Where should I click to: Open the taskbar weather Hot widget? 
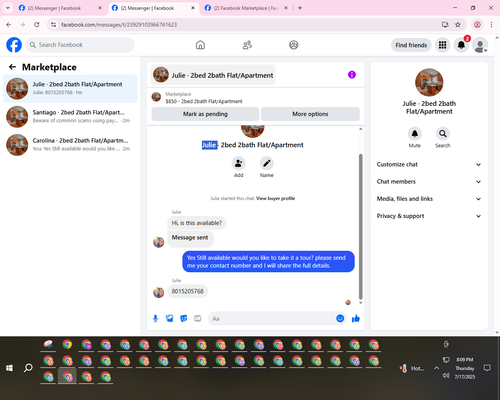pyautogui.click(x=412, y=368)
